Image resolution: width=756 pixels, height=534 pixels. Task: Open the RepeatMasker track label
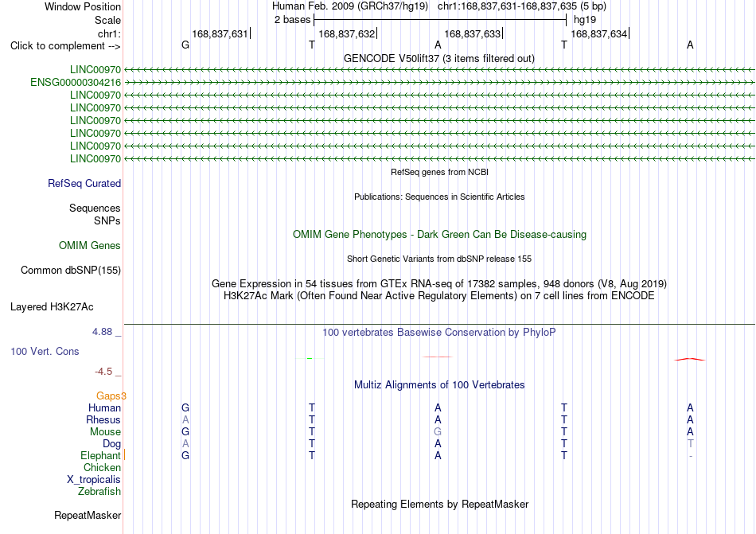point(88,516)
